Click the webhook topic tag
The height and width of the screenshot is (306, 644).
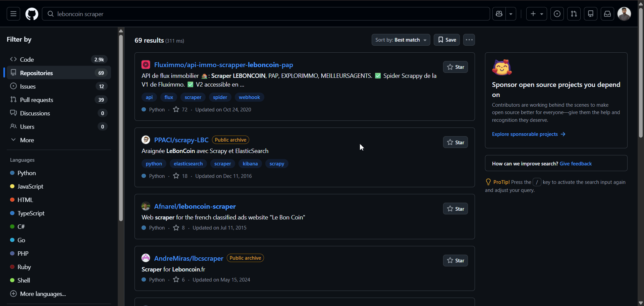[249, 97]
